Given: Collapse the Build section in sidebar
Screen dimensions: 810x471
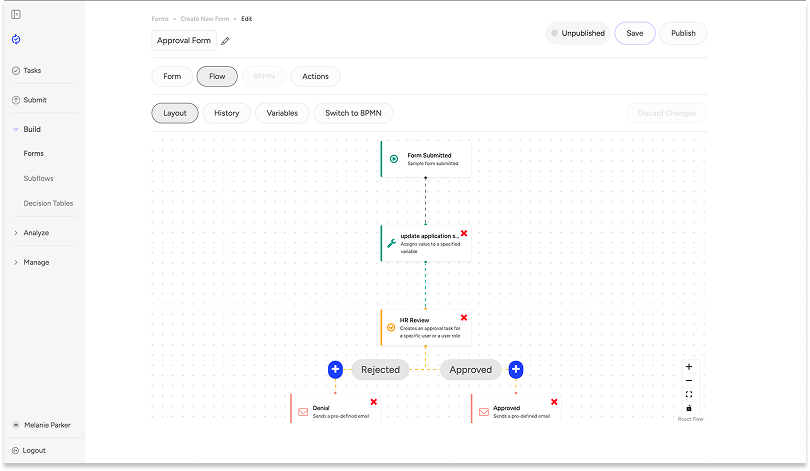Looking at the screenshot, I should (x=16, y=130).
